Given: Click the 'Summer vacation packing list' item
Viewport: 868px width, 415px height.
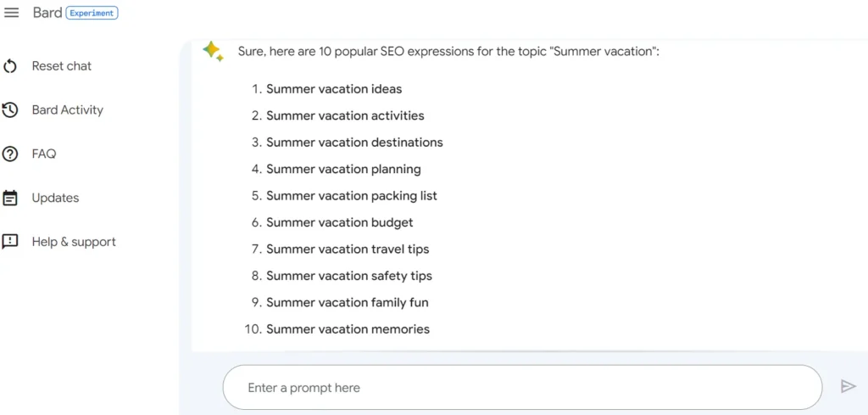Looking at the screenshot, I should (352, 196).
